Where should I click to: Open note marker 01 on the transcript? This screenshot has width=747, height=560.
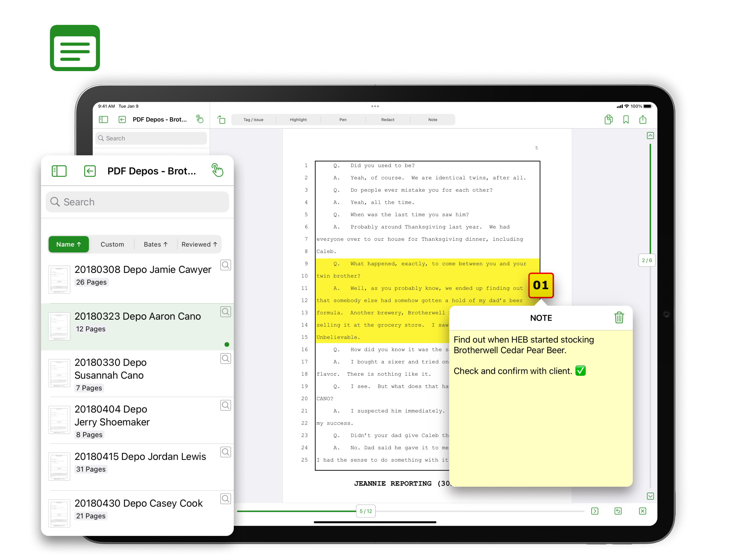click(x=541, y=285)
